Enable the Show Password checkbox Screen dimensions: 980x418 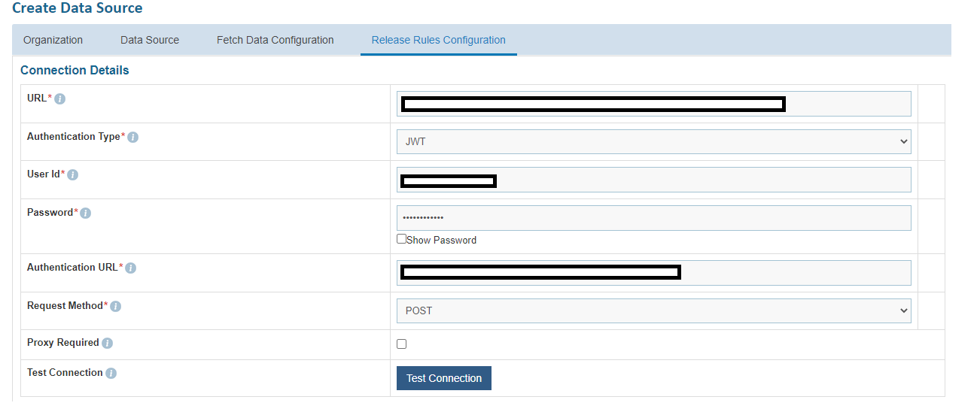point(402,239)
